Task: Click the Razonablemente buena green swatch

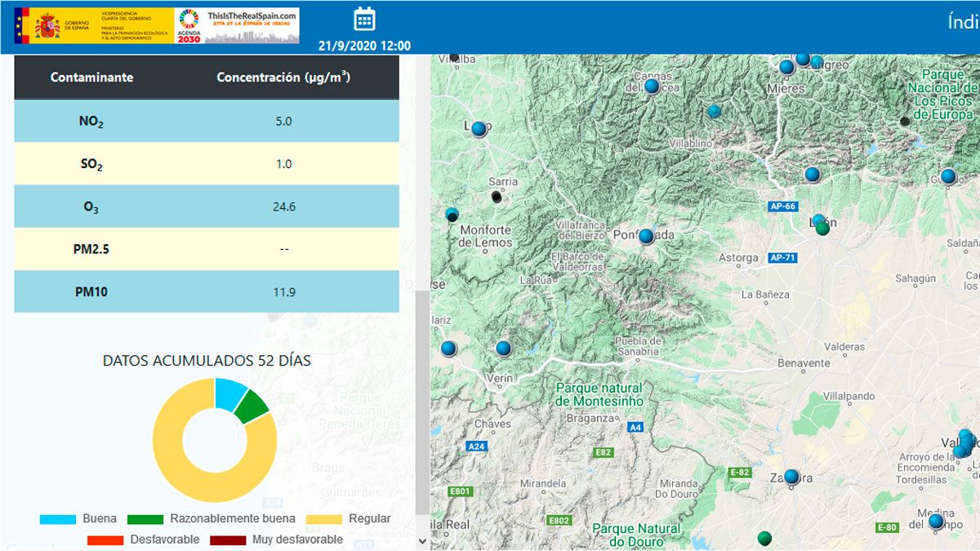Action: coord(145,519)
